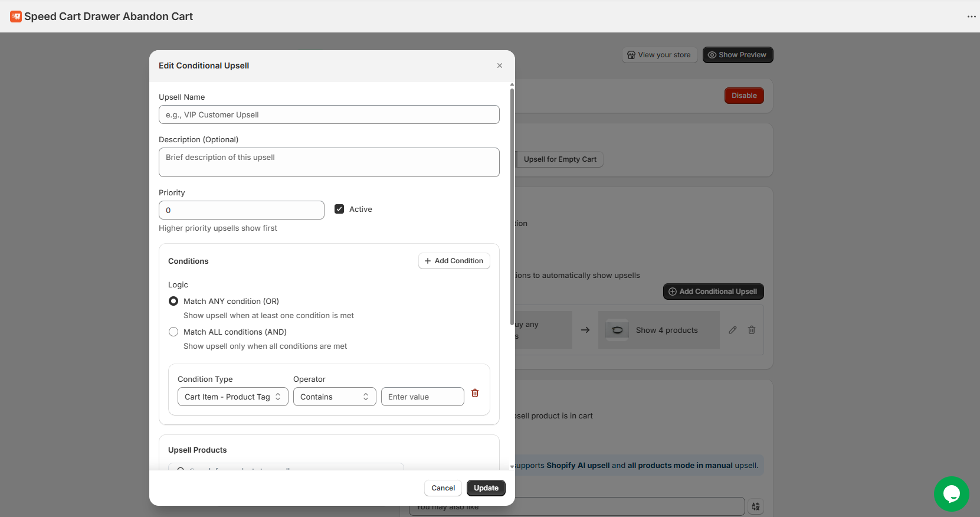Image resolution: width=980 pixels, height=517 pixels.
Task: Click the Add Condition button
Action: tap(454, 261)
